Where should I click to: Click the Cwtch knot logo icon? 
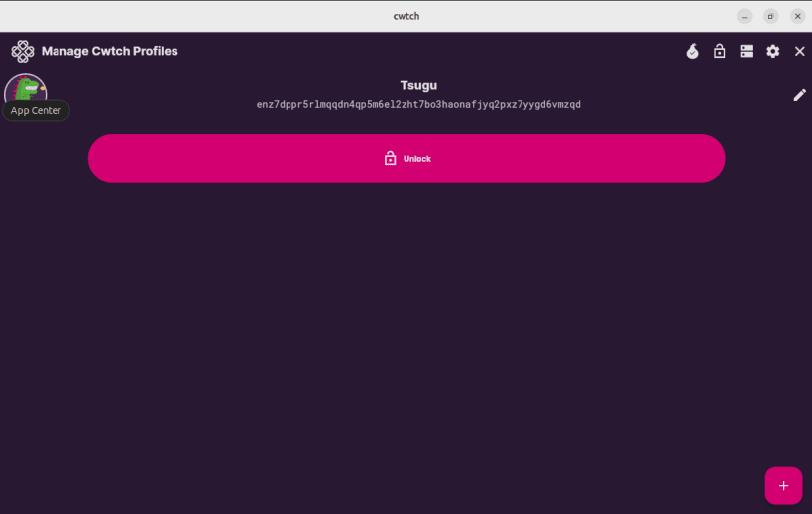[23, 51]
